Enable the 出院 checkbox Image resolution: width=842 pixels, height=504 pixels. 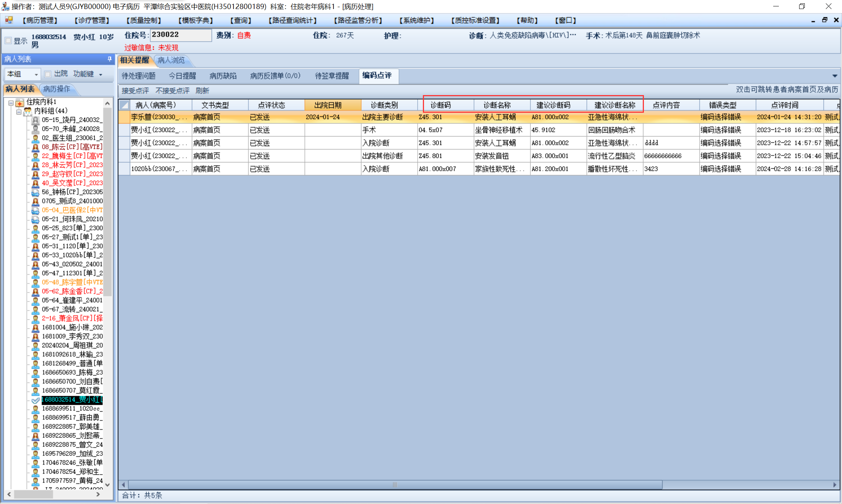click(48, 74)
